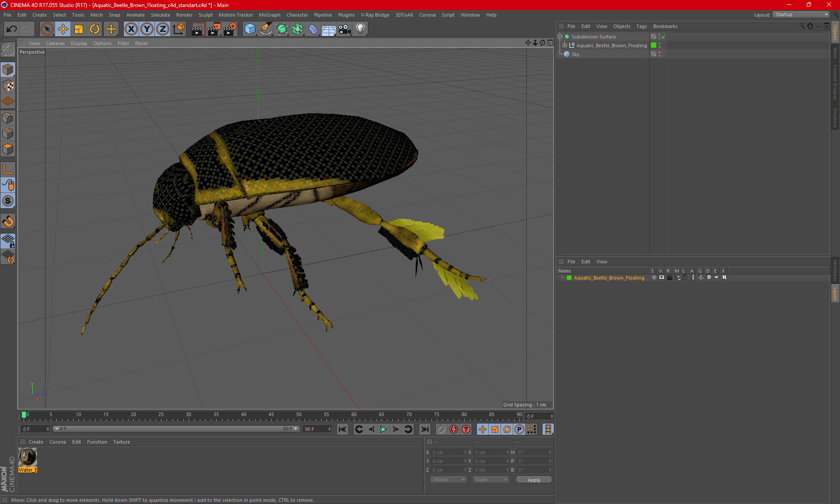Add a Subdivision Surface generator icon
Screen dimensions: 840x504
point(282,29)
